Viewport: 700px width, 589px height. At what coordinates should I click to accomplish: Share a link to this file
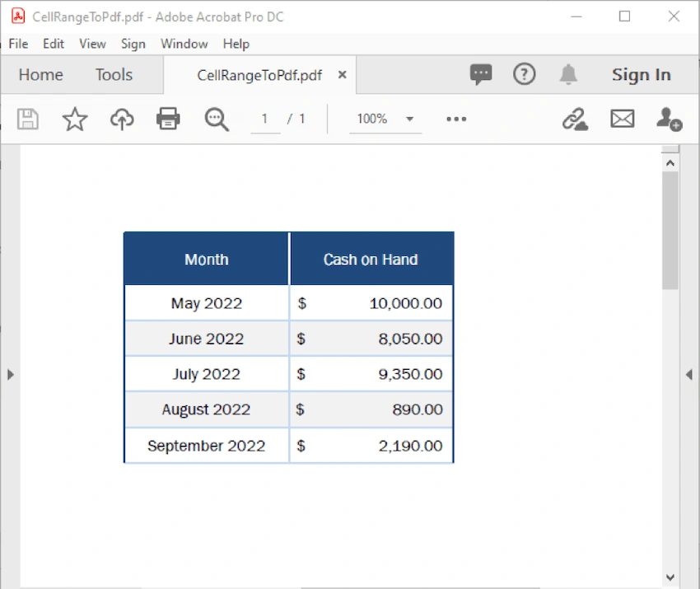click(575, 119)
